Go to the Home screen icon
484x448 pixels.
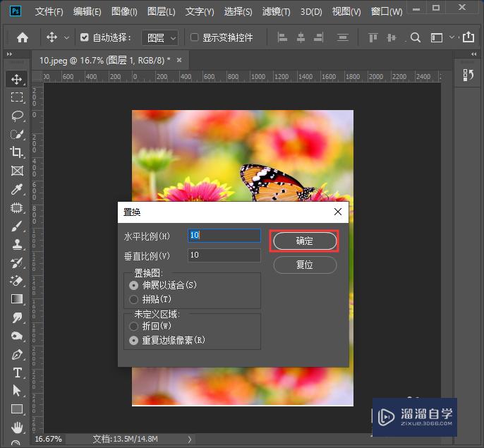[x=23, y=37]
